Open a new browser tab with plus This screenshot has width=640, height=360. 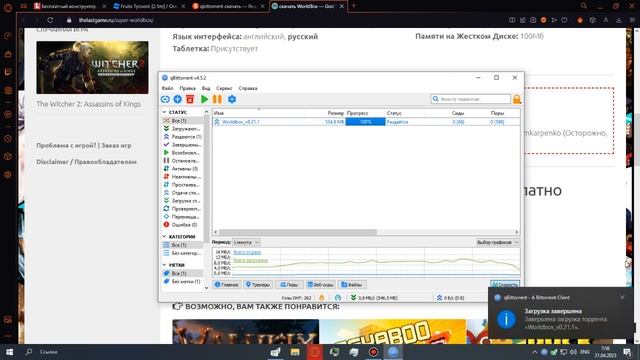click(x=354, y=6)
